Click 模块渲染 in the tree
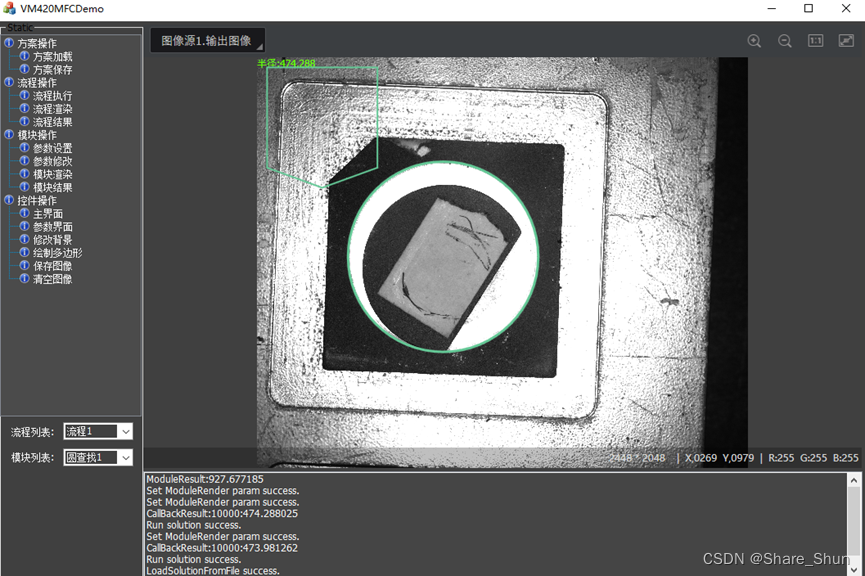The image size is (865, 576). (x=52, y=174)
